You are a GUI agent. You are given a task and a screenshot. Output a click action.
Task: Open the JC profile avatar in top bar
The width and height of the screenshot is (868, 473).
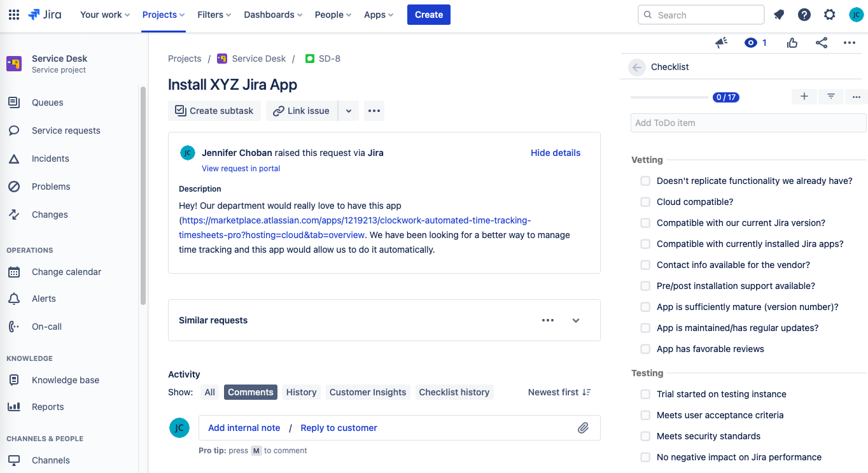pos(857,15)
